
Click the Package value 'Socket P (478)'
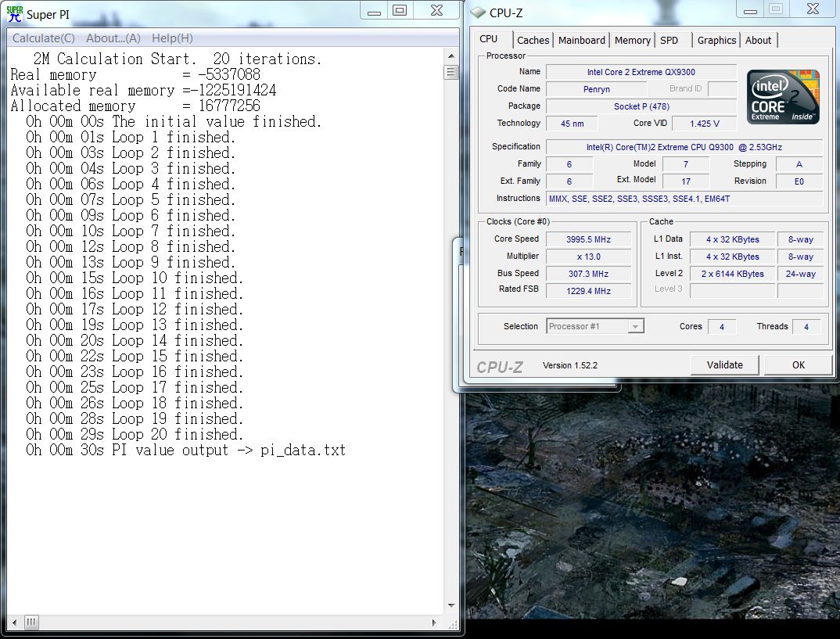click(641, 106)
